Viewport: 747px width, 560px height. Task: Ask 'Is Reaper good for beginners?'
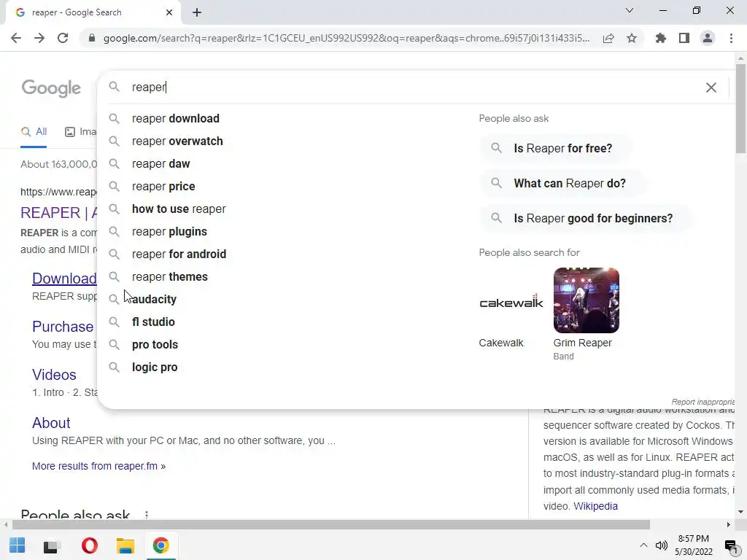click(x=586, y=218)
